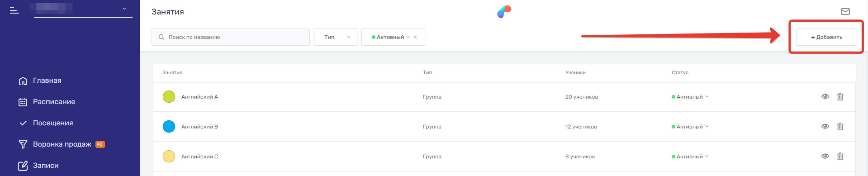
Task: Open 'Расписание' in sidebar
Action: 54,102
